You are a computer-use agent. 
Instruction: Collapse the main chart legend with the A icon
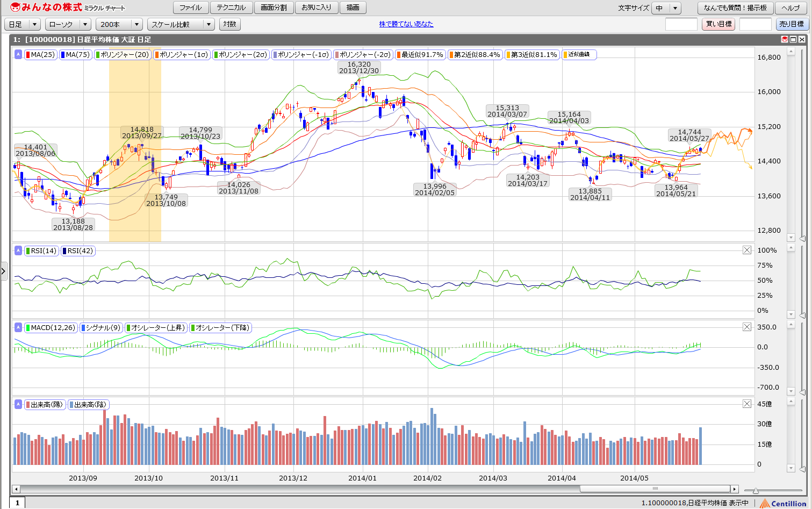coord(18,54)
